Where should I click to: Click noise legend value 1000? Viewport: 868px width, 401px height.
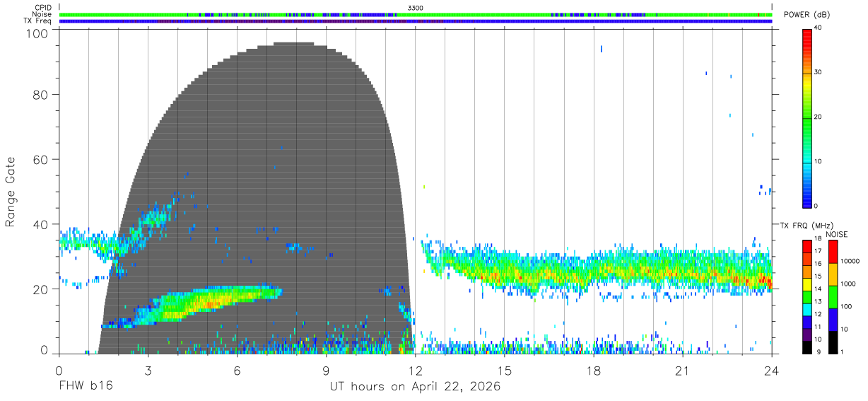(x=848, y=284)
